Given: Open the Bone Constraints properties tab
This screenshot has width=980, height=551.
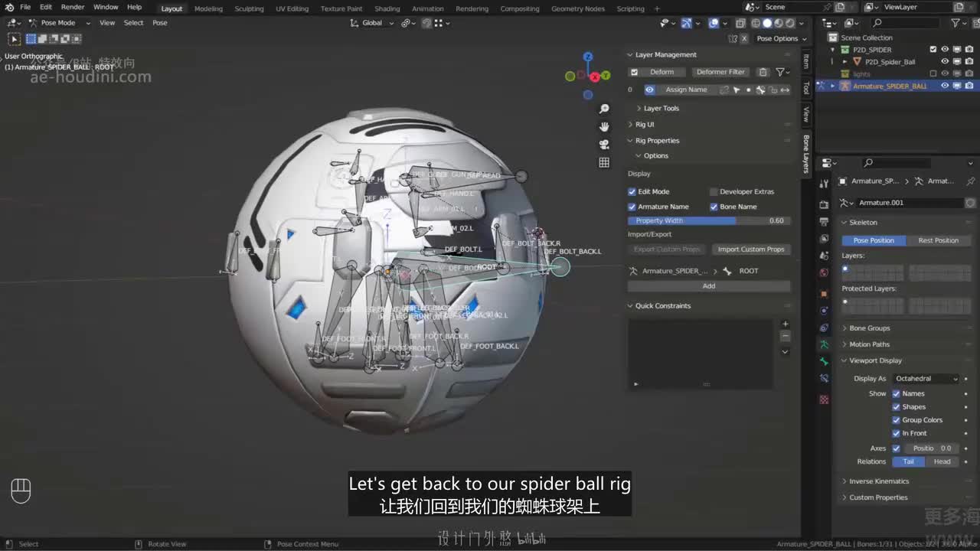Looking at the screenshot, I should click(824, 378).
